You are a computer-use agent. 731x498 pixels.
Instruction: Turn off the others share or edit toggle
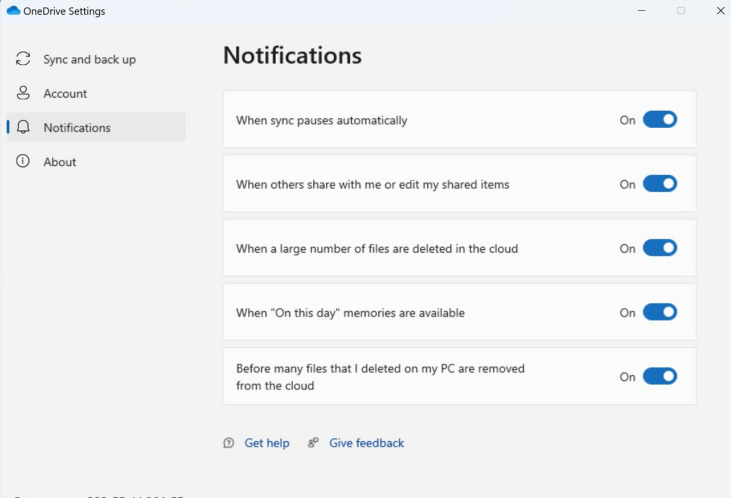coord(659,184)
